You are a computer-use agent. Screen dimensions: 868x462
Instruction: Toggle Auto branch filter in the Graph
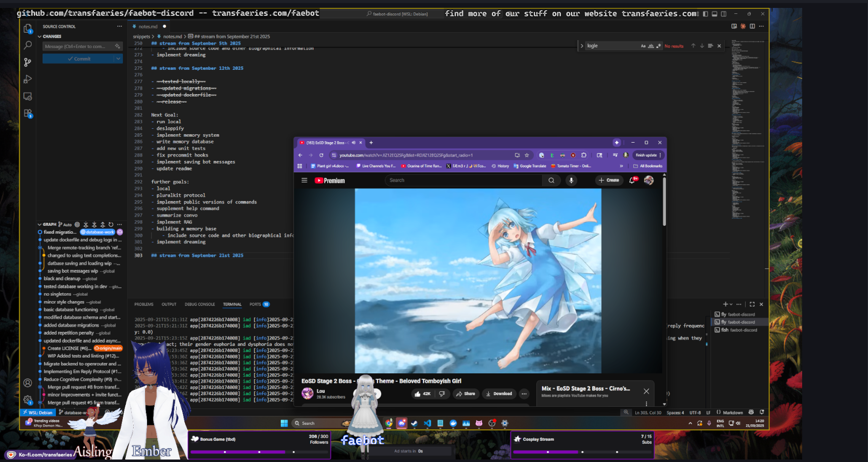click(65, 224)
